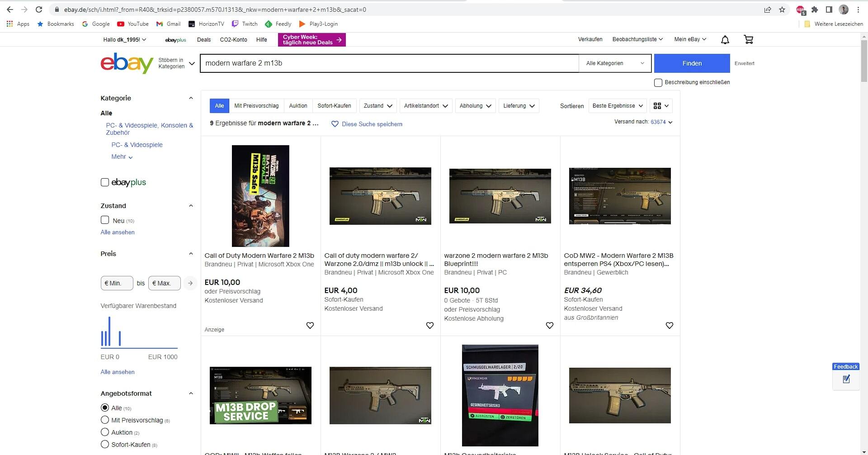The height and width of the screenshot is (455, 868).
Task: Open the Zustand filter dropdown
Action: (x=378, y=106)
